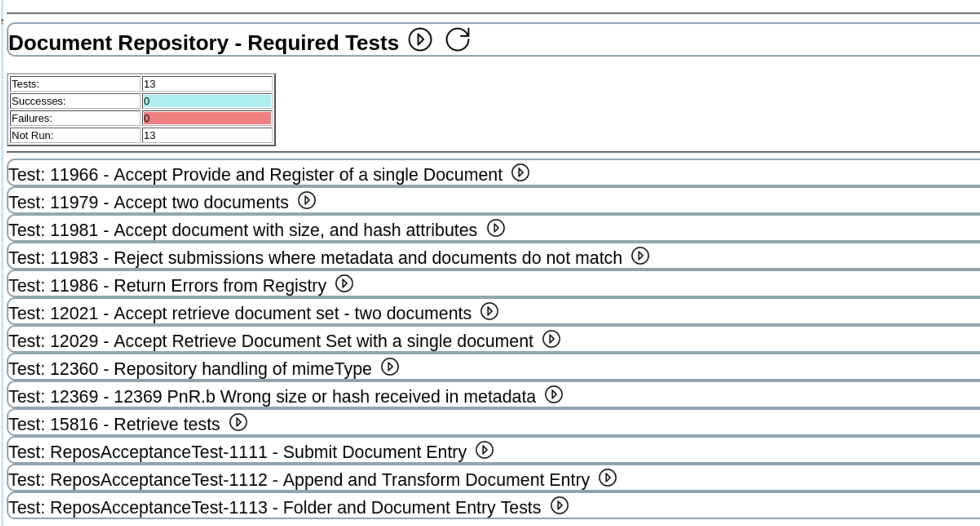
Task: Run ReposAcceptanceTest-1111 Submit Document Entry
Action: (484, 450)
